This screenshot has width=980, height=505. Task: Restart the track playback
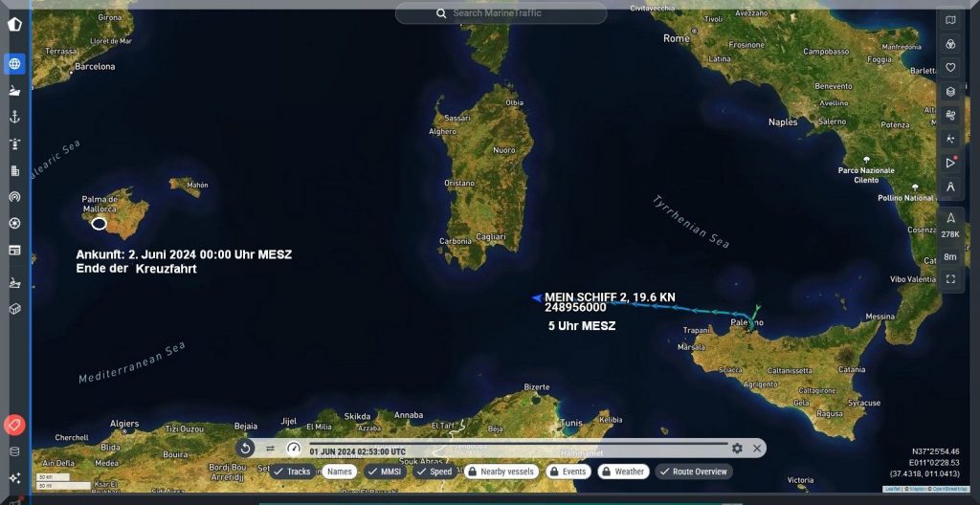pos(246,449)
